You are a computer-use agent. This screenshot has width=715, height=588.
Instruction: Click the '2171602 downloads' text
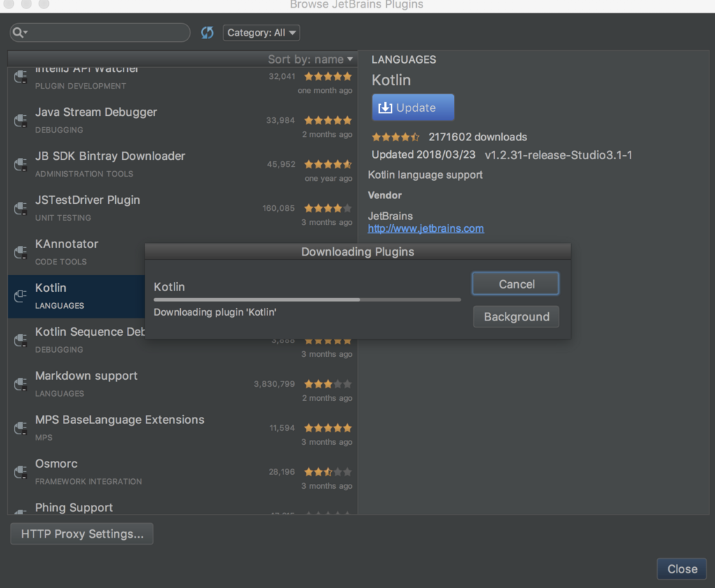[x=478, y=137]
